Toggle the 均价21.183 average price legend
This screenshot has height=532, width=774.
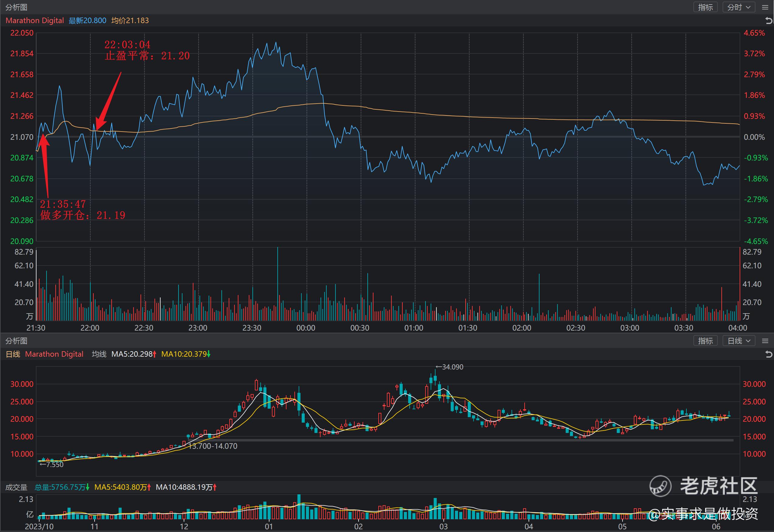pos(130,21)
